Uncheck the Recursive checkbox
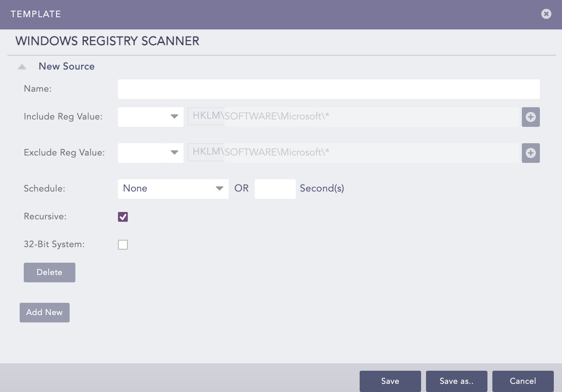Viewport: 562px width, 392px height. [x=123, y=217]
